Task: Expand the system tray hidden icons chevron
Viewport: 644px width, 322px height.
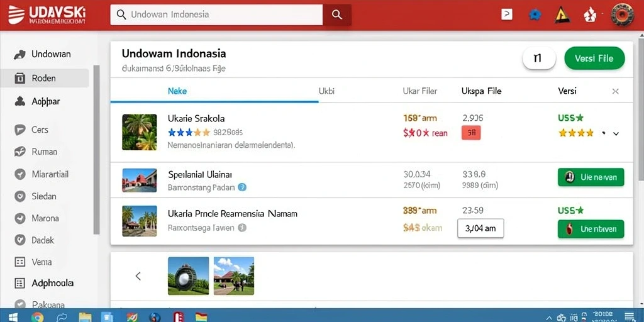Action: (x=548, y=318)
